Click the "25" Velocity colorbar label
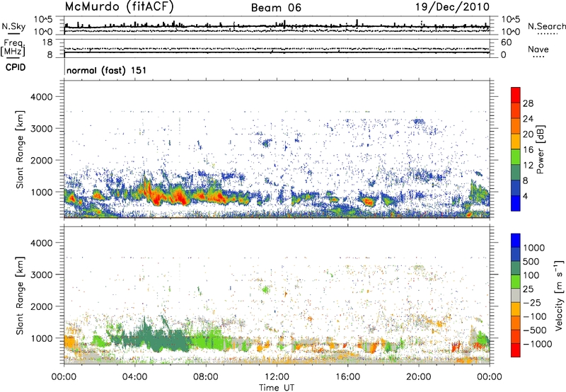 (529, 289)
